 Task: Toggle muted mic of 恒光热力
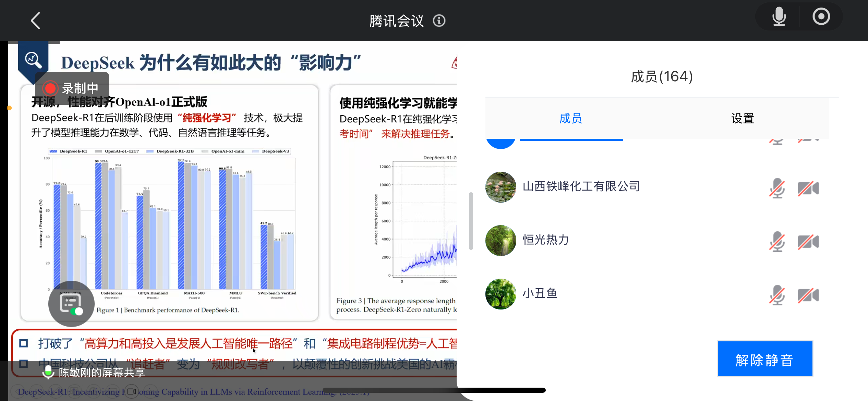pyautogui.click(x=777, y=242)
